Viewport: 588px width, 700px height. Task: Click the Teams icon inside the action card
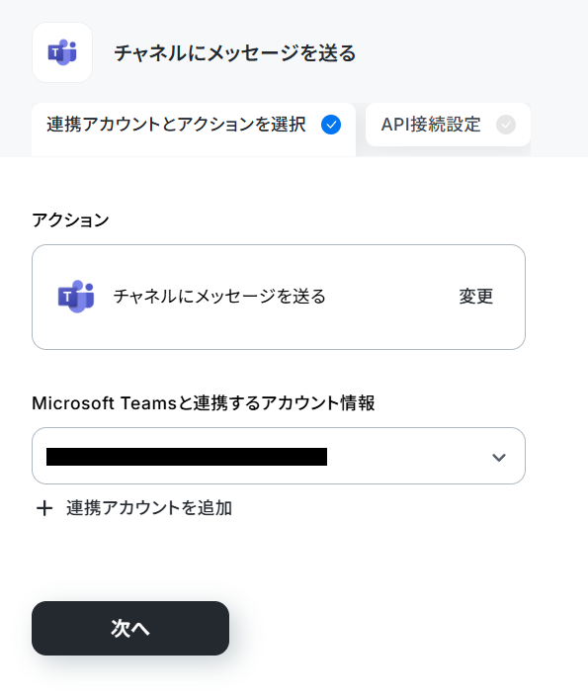click(76, 297)
